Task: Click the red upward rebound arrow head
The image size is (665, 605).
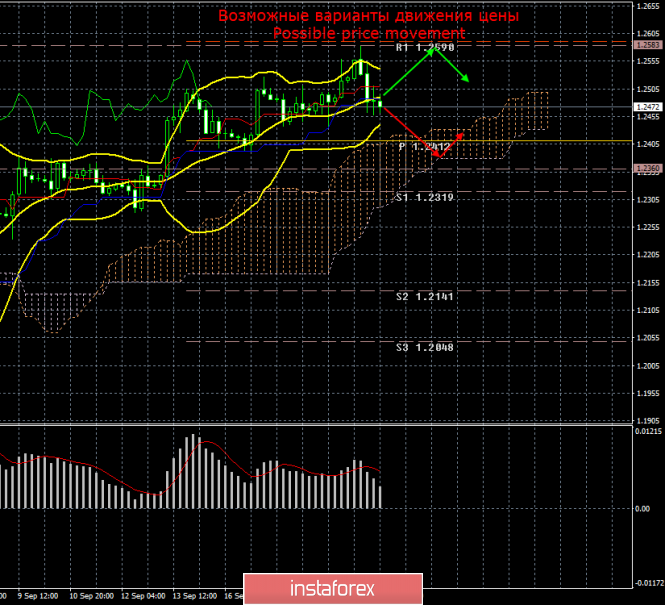Action: 462,134
